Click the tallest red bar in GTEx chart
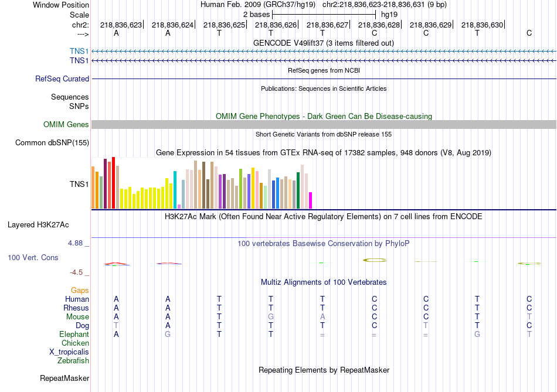Viewport: 557px width, 392px height. [114, 182]
